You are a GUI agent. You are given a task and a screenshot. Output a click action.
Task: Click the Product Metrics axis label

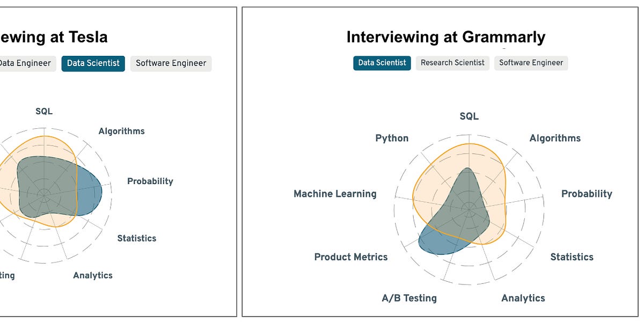tap(351, 257)
